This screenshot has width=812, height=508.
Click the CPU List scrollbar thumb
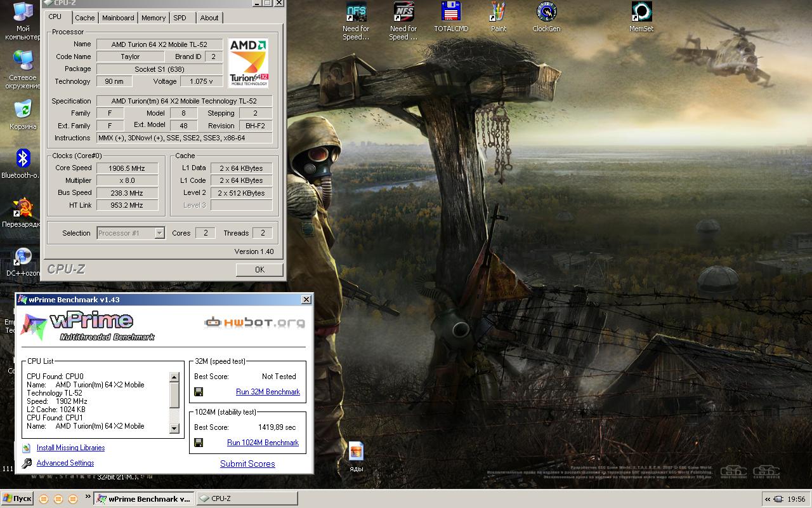tap(174, 395)
